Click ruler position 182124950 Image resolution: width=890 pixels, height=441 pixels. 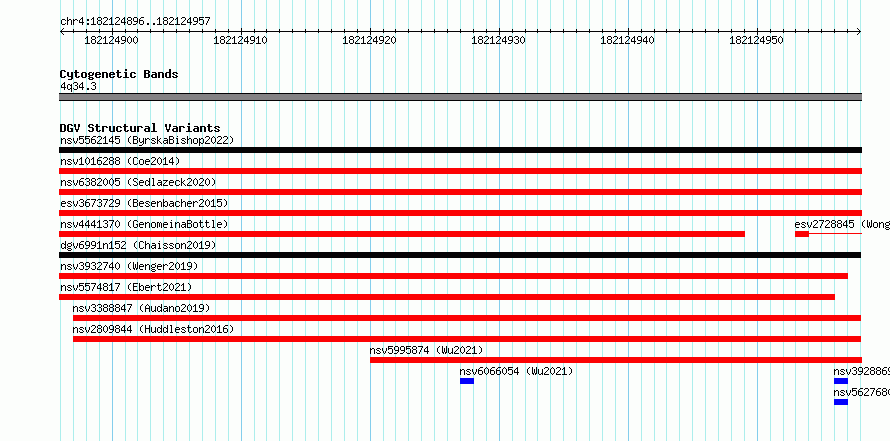point(756,40)
